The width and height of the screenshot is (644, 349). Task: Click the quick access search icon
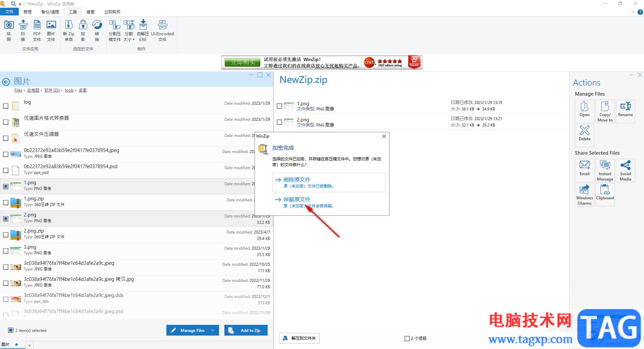(x=13, y=4)
